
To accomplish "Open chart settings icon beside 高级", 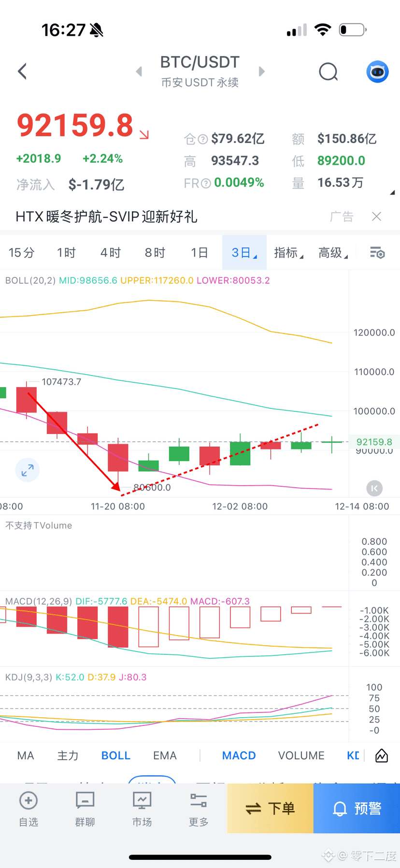I will [377, 253].
